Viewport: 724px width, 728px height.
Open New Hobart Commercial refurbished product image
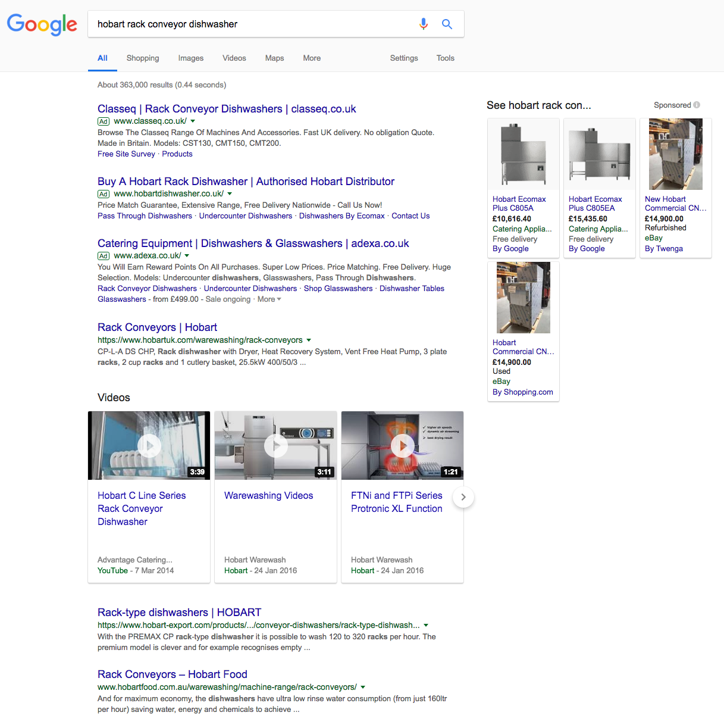coord(676,154)
